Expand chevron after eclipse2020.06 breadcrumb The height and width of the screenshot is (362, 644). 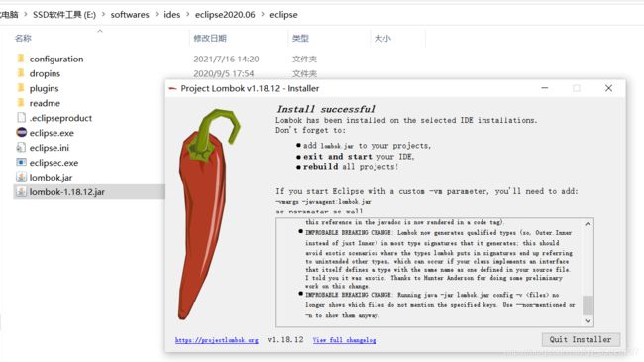pyautogui.click(x=263, y=15)
